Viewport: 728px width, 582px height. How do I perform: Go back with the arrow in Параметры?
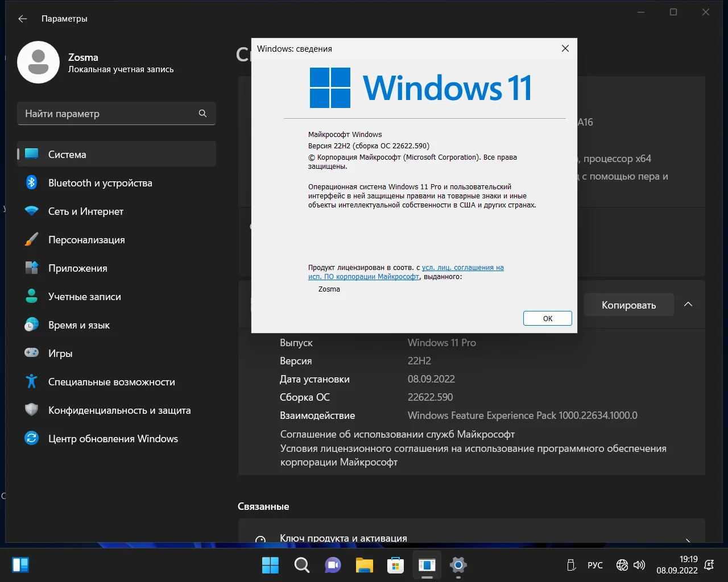[x=23, y=19]
